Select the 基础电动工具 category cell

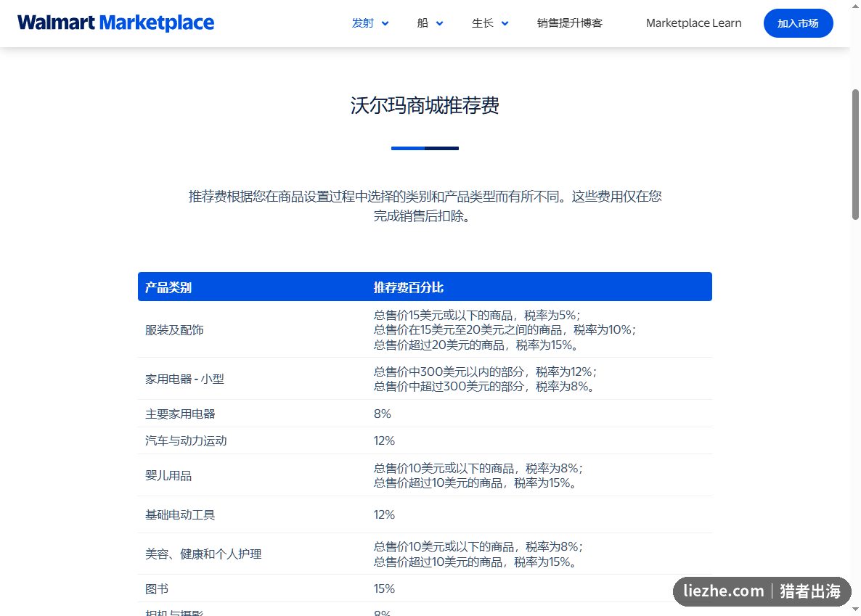point(180,515)
